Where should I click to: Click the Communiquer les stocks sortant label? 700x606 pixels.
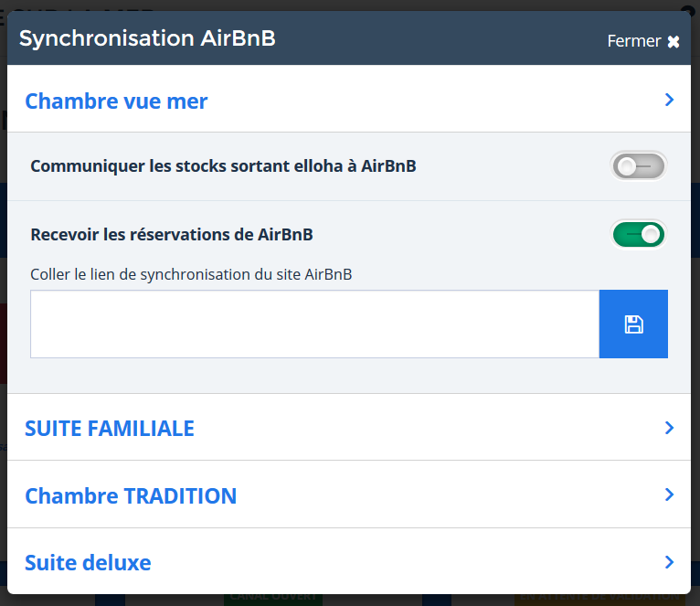coord(223,166)
